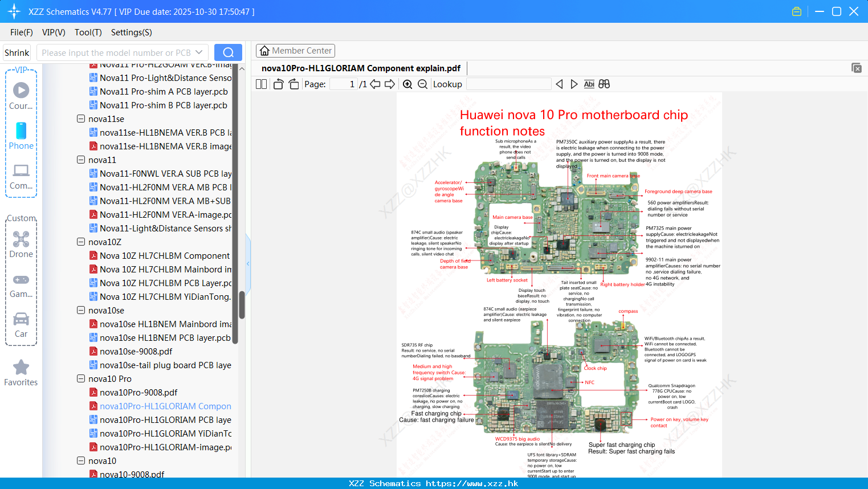Open Nova11-HL2F0NM VER.A-image.pdf
The height and width of the screenshot is (489, 868).
pyautogui.click(x=160, y=215)
